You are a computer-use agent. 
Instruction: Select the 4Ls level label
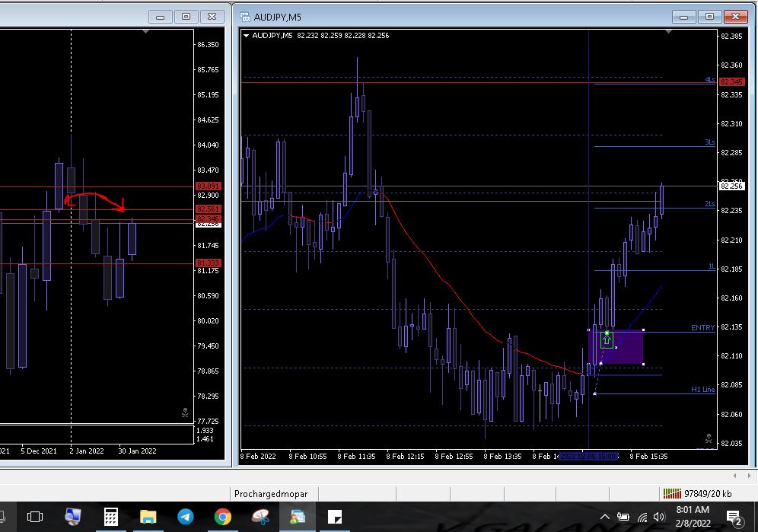(x=709, y=79)
